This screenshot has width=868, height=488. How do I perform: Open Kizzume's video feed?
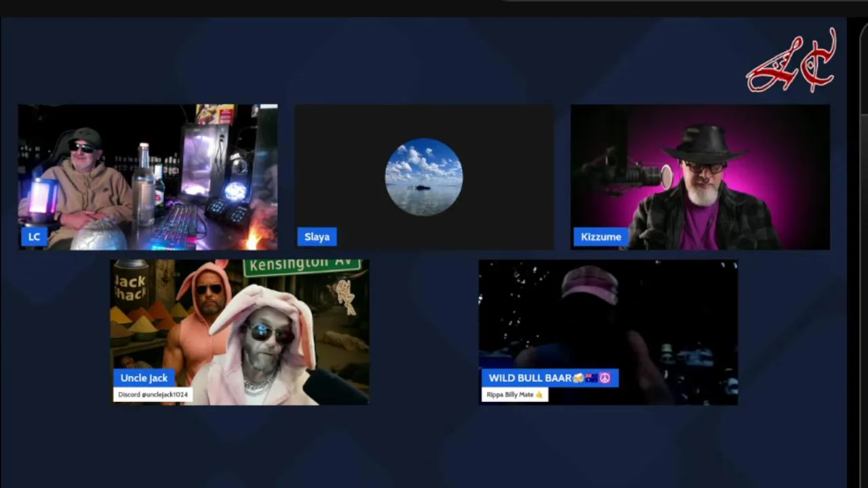click(x=701, y=177)
